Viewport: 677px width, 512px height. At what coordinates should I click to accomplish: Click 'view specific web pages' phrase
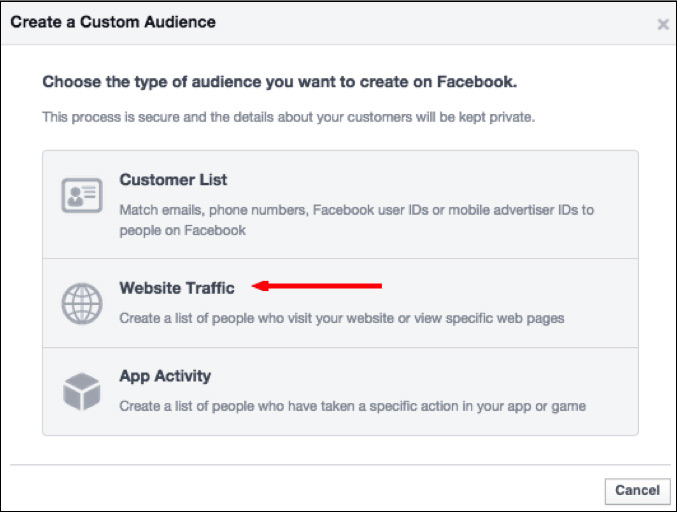[489, 319]
